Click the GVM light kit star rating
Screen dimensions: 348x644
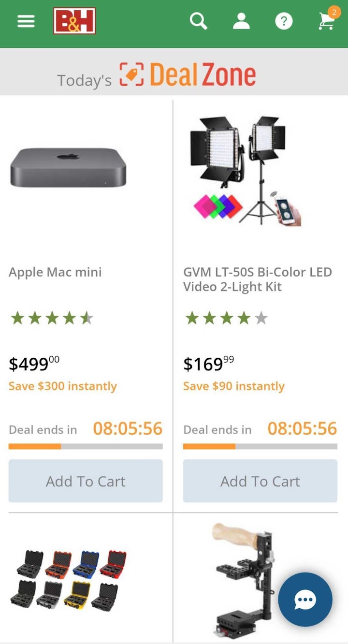226,318
